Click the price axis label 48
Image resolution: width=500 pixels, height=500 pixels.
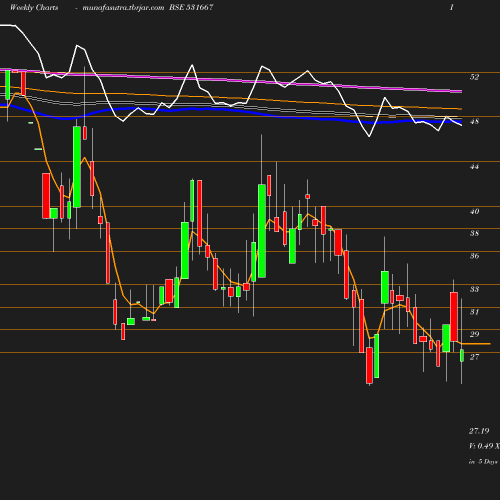pyautogui.click(x=474, y=122)
